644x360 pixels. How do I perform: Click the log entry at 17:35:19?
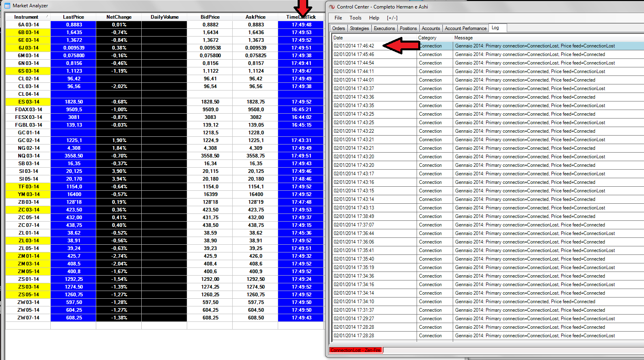488,267
